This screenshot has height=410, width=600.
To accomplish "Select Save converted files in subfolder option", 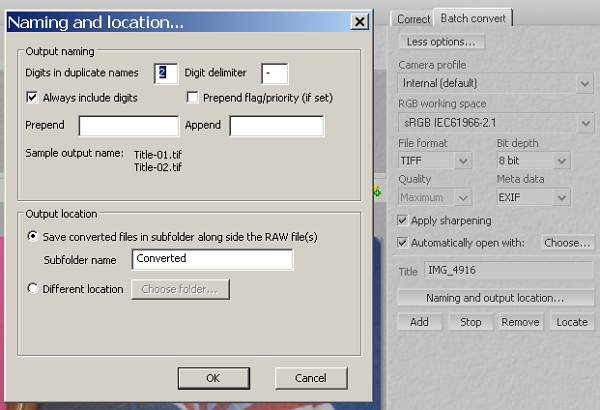I will [x=33, y=236].
